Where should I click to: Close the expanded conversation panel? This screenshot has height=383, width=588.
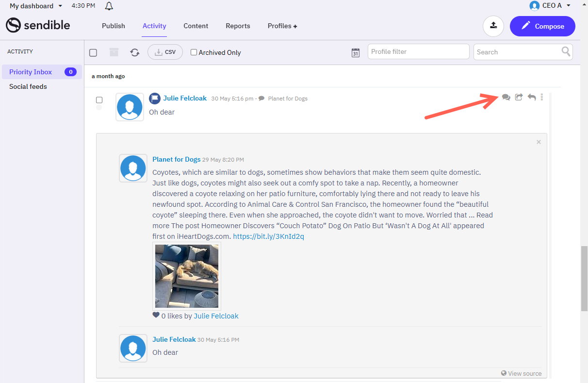pos(539,142)
